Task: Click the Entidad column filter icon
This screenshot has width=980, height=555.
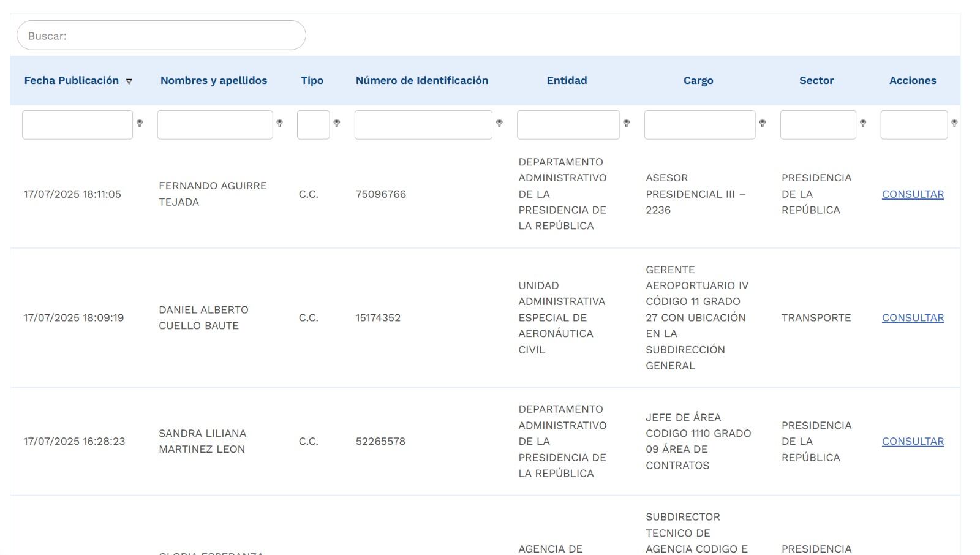Action: coord(627,124)
